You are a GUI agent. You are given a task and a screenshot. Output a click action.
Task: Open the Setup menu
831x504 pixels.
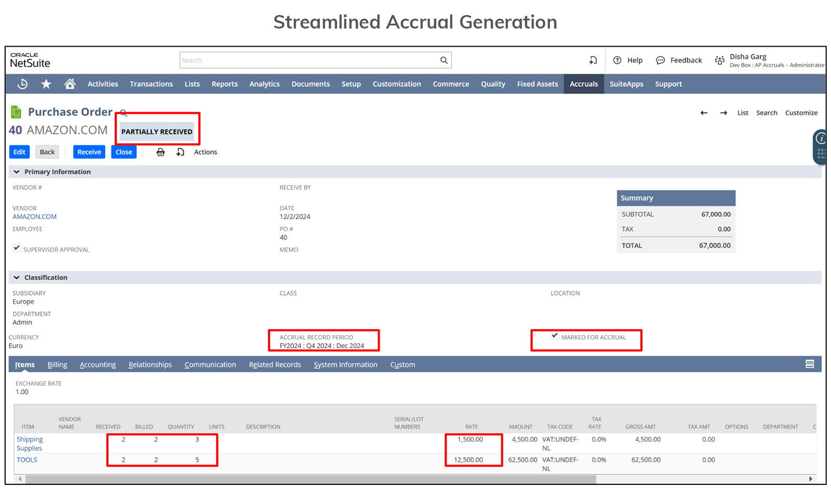point(351,84)
